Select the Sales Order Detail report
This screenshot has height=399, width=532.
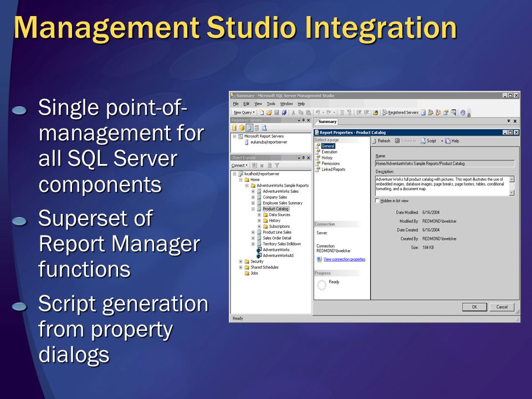277,238
